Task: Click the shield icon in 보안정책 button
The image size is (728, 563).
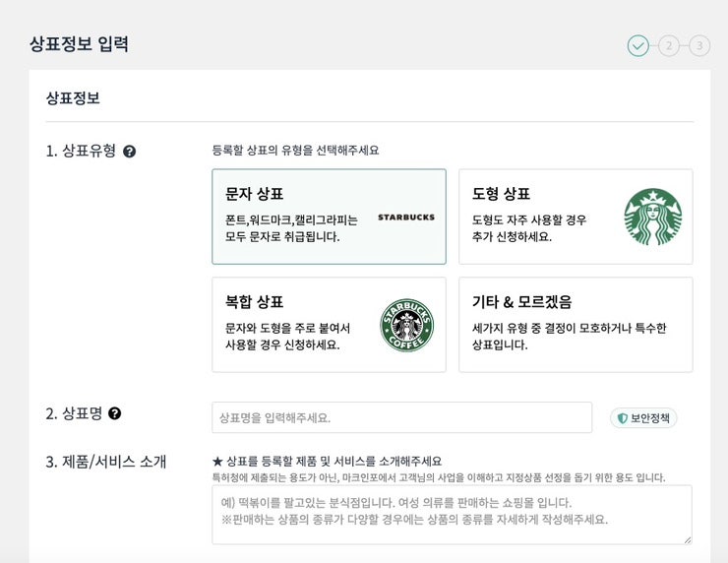Action: [x=622, y=418]
